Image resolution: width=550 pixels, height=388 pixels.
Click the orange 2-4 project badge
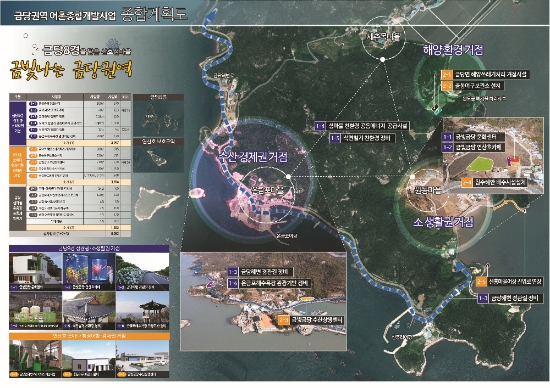467,182
